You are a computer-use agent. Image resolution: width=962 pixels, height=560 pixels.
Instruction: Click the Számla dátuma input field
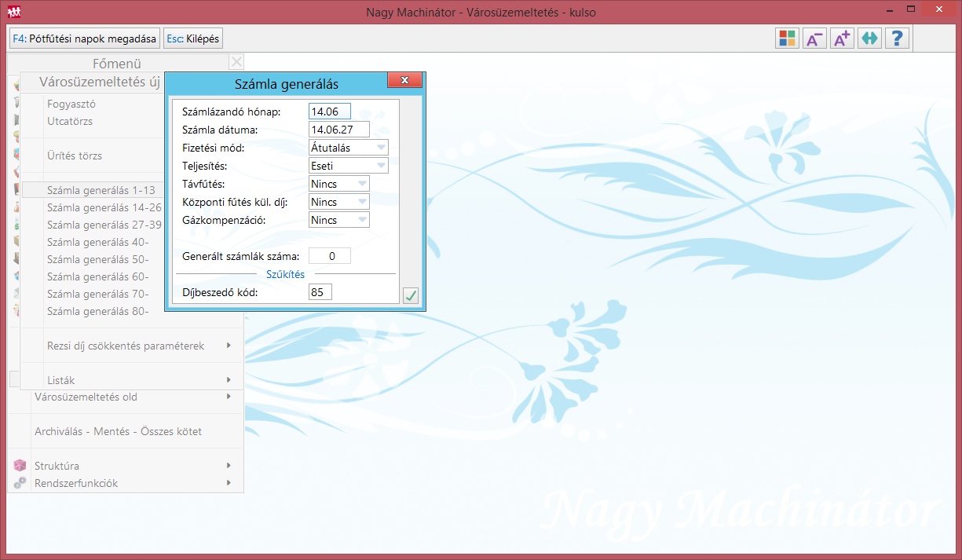click(339, 130)
